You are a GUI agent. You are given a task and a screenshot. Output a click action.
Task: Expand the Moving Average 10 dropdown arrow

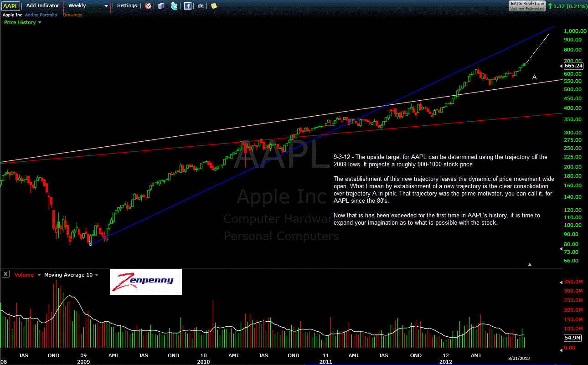[x=96, y=275]
